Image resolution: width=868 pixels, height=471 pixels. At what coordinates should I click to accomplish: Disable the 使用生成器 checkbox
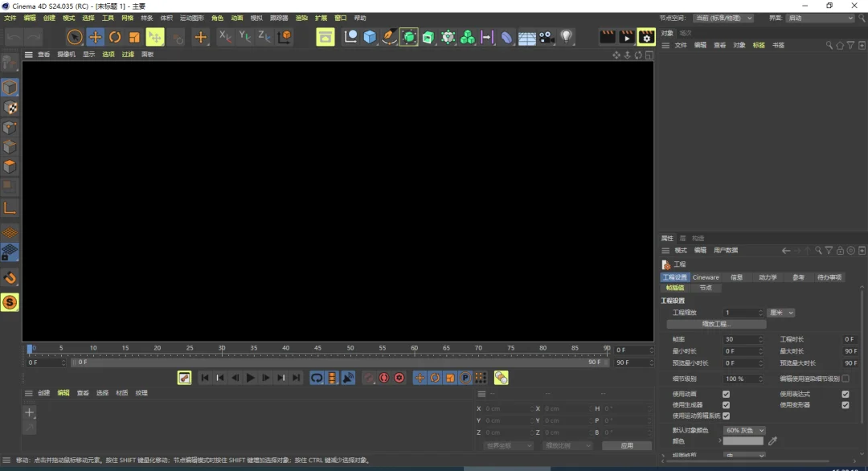726,405
